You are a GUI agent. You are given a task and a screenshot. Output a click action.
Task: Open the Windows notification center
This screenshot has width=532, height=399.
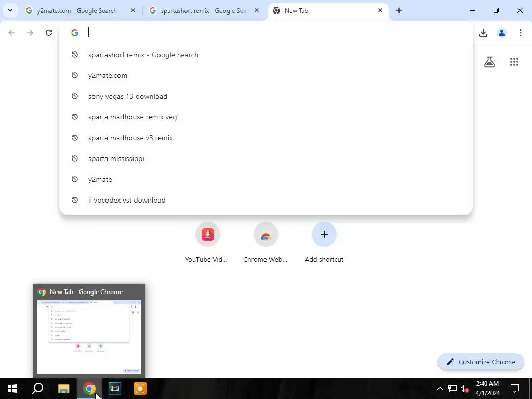click(515, 389)
